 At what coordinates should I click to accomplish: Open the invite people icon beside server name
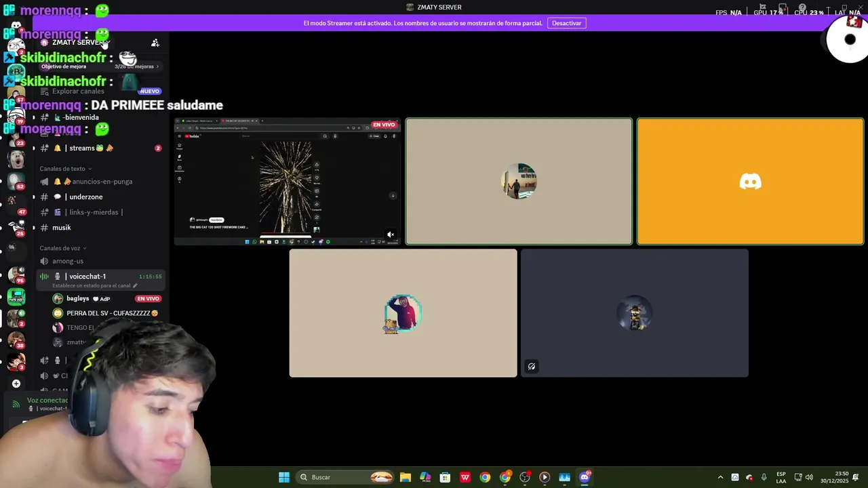pyautogui.click(x=155, y=43)
